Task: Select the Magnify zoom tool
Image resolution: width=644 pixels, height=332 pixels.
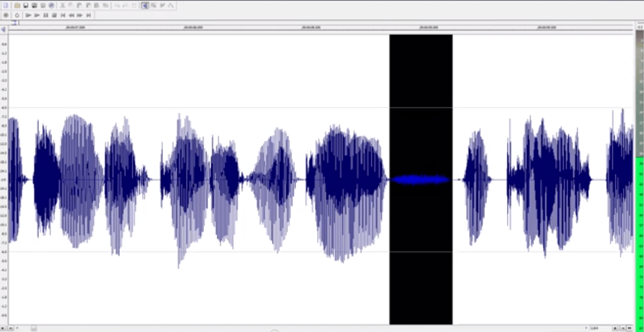Action: [x=154, y=6]
